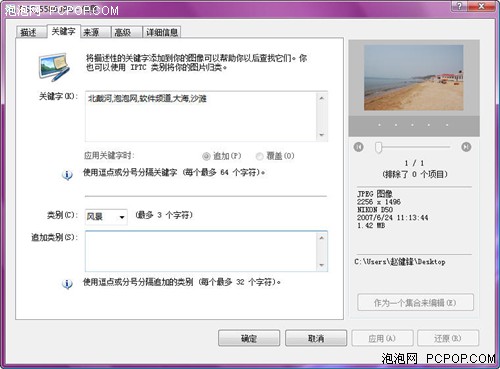Select the 关键字 tab

(x=64, y=31)
